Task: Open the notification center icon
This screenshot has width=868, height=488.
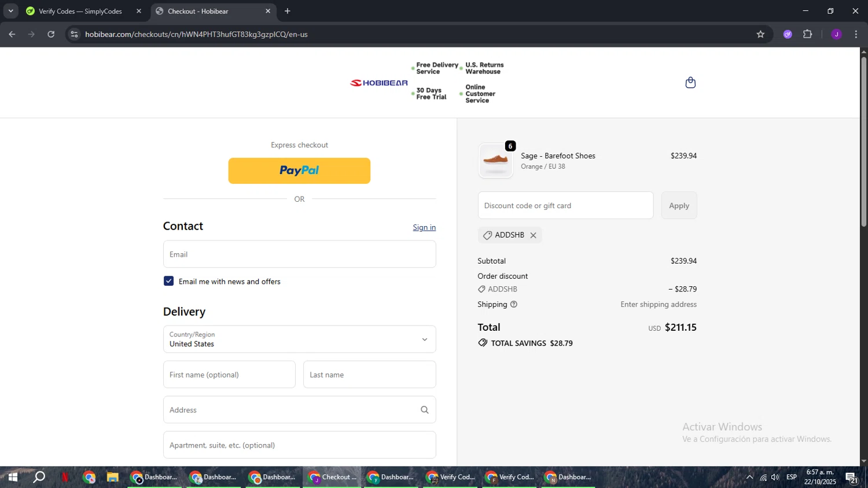Action: pos(852,477)
